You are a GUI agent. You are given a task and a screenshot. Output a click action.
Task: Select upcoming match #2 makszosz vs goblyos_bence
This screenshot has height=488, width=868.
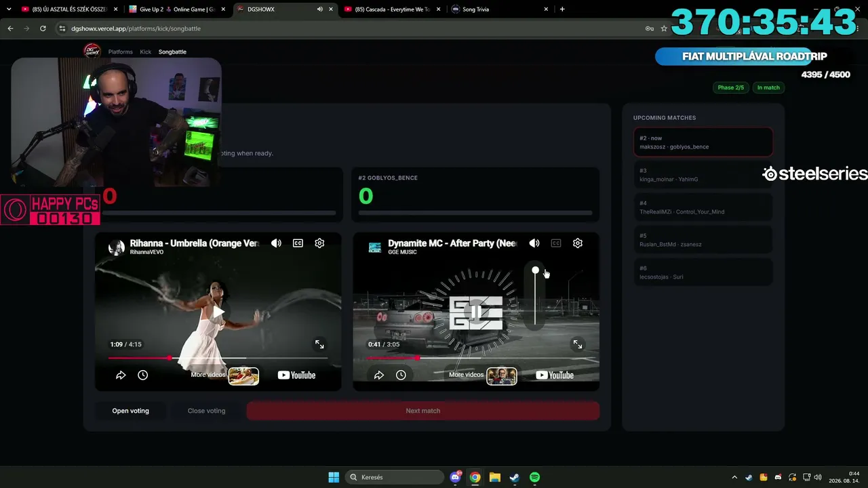click(703, 142)
